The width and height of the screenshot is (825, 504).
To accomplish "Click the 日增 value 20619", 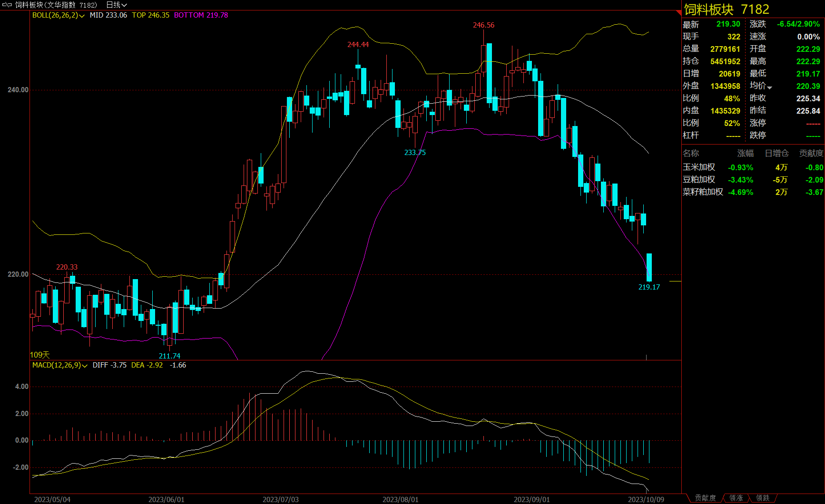I will [729, 74].
